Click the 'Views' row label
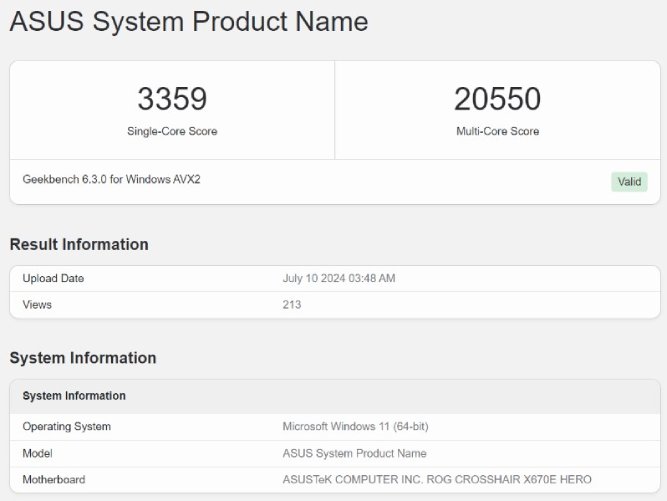 pyautogui.click(x=37, y=305)
